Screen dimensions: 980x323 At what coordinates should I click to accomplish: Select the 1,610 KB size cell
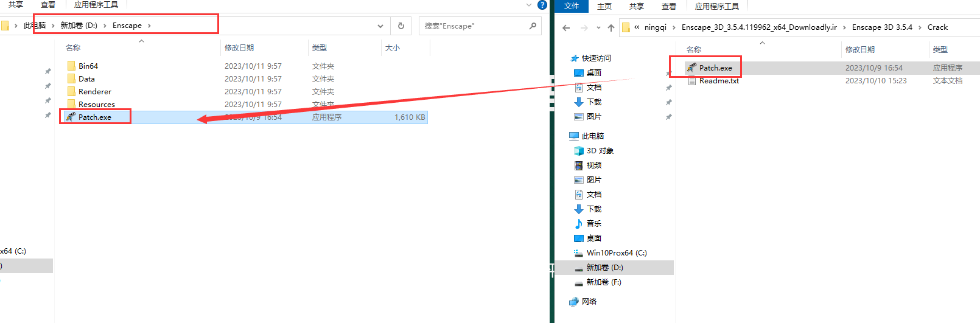410,117
